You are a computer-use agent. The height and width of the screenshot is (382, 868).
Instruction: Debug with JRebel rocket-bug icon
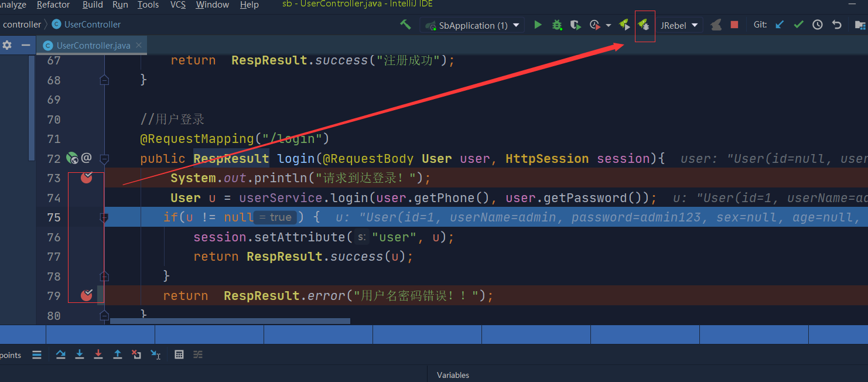[644, 25]
